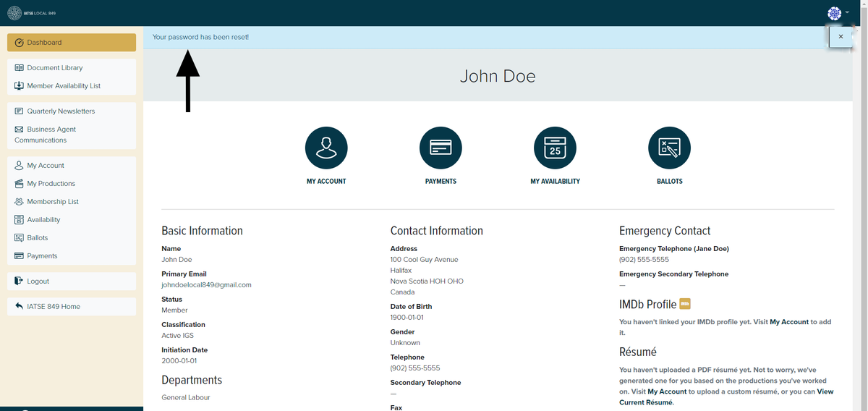
Task: Click the Gender value Unknown
Action: point(405,343)
